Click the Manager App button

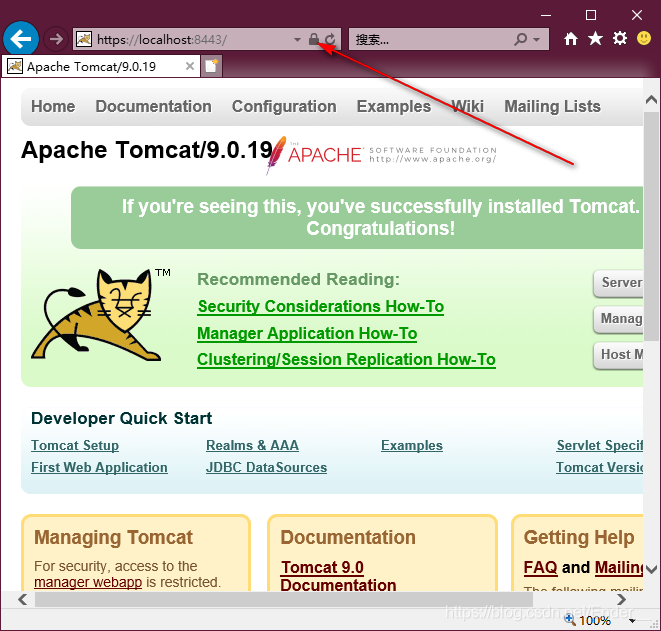(x=618, y=319)
